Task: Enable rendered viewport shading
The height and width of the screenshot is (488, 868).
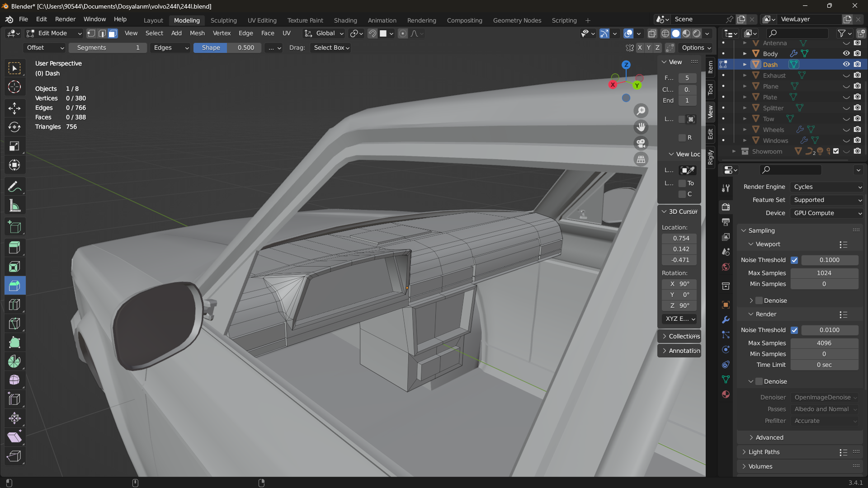Action: pos(697,33)
